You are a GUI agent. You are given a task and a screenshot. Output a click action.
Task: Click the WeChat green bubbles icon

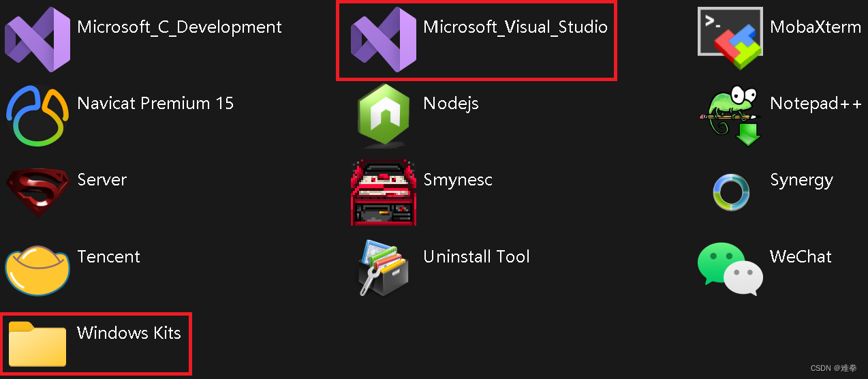tap(730, 269)
